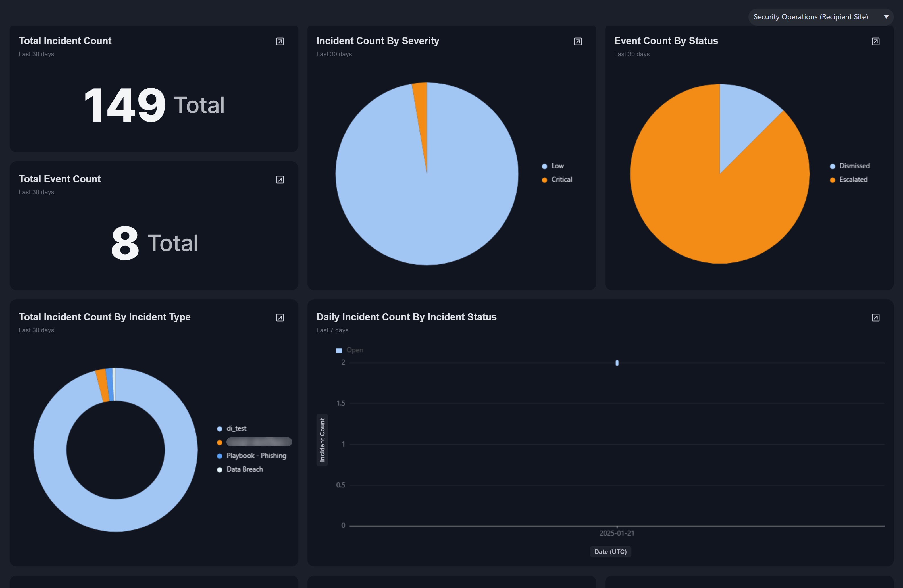Open Total Incident Count By Incident Type in full view

(x=280, y=318)
